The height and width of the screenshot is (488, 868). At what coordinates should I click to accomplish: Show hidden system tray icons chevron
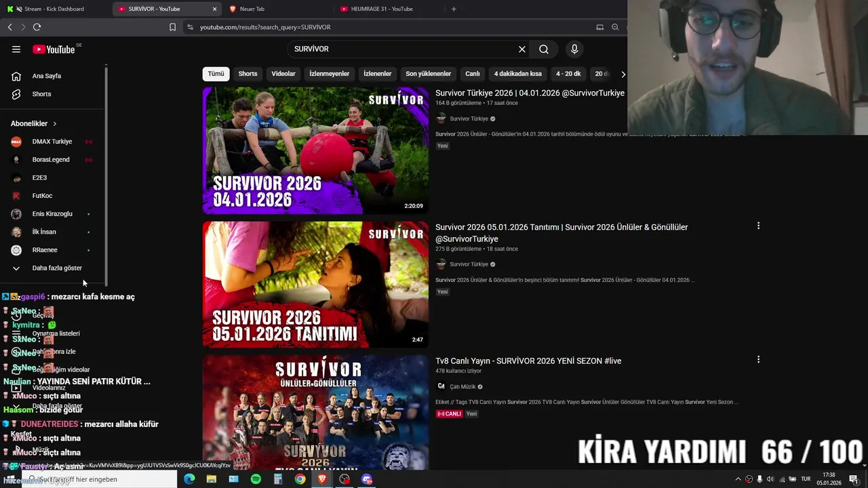(x=738, y=479)
